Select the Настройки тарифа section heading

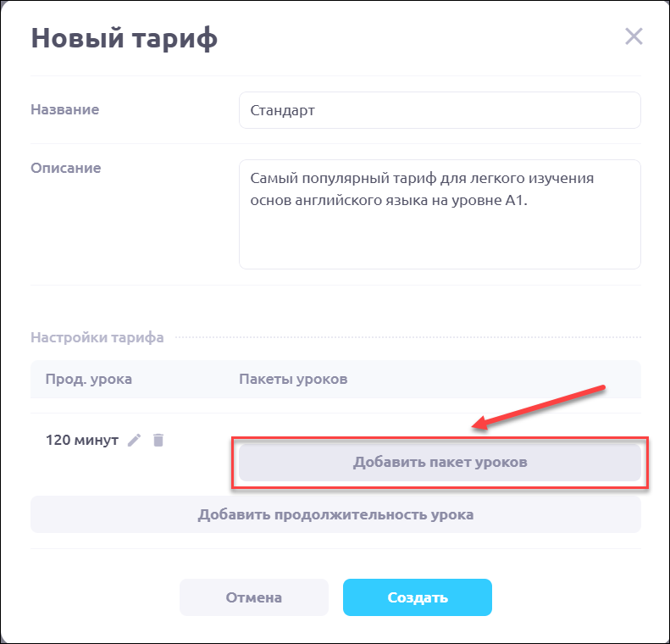pos(97,337)
